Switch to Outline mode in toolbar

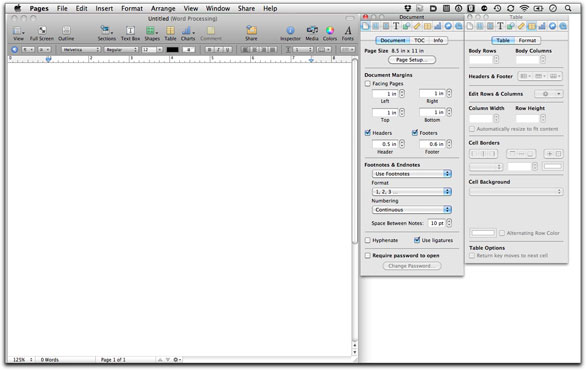pyautogui.click(x=66, y=33)
